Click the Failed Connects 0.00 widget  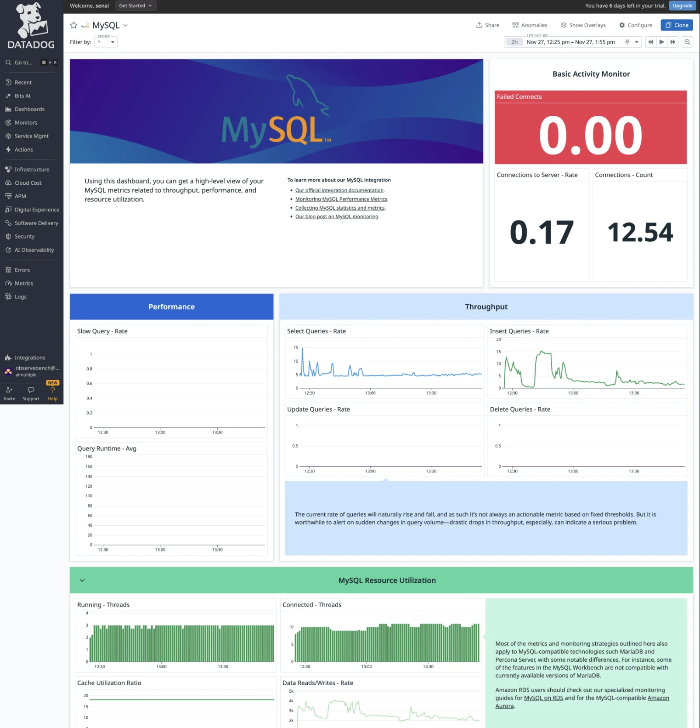pos(591,127)
